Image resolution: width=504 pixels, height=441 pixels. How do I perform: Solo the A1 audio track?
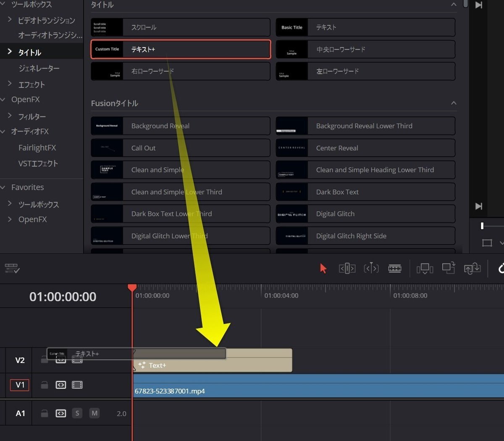(77, 413)
